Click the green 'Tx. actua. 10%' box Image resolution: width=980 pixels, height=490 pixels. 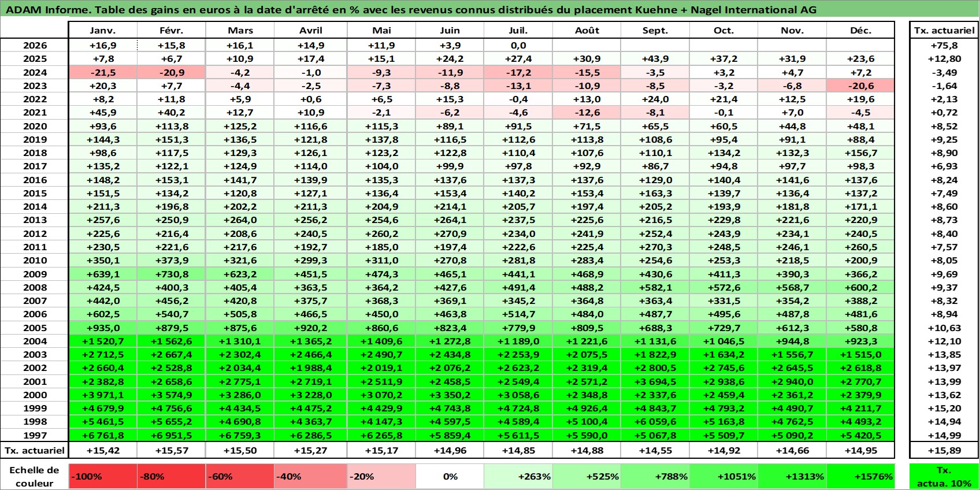pos(944,477)
